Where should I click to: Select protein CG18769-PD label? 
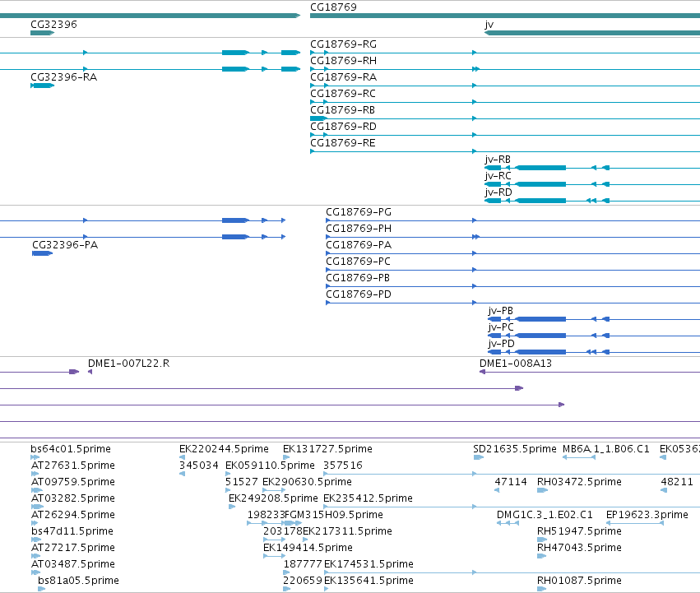point(359,294)
